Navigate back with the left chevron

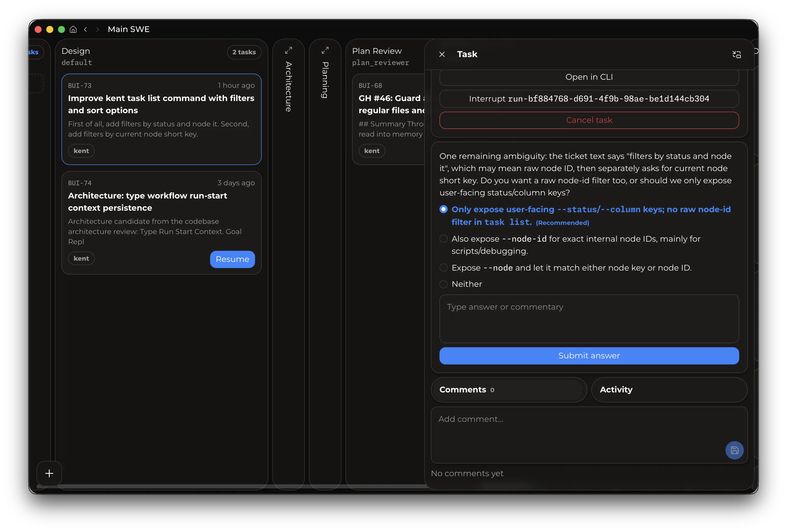point(86,29)
